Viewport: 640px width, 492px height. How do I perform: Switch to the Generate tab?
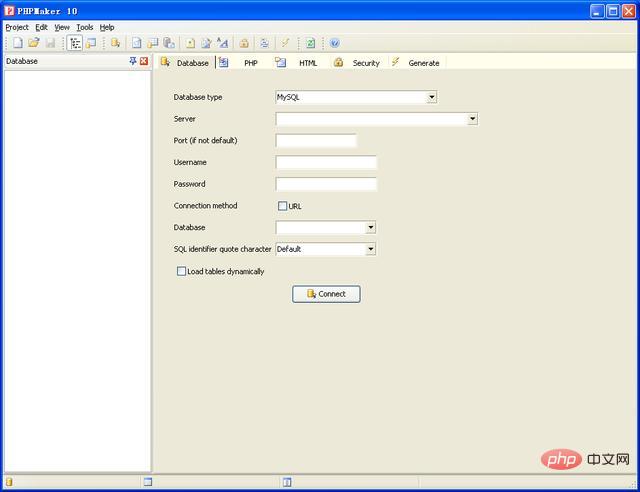[416, 63]
